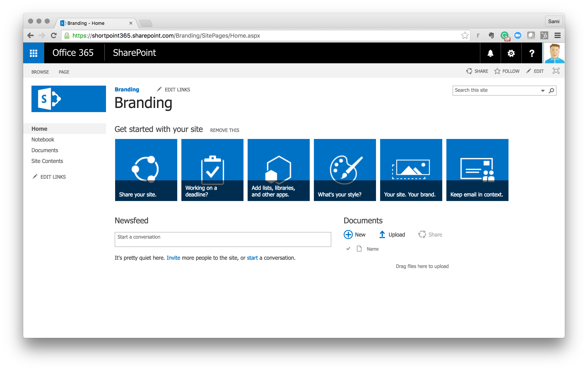Open the Add lists, libraries tile
588x371 pixels.
278,170
